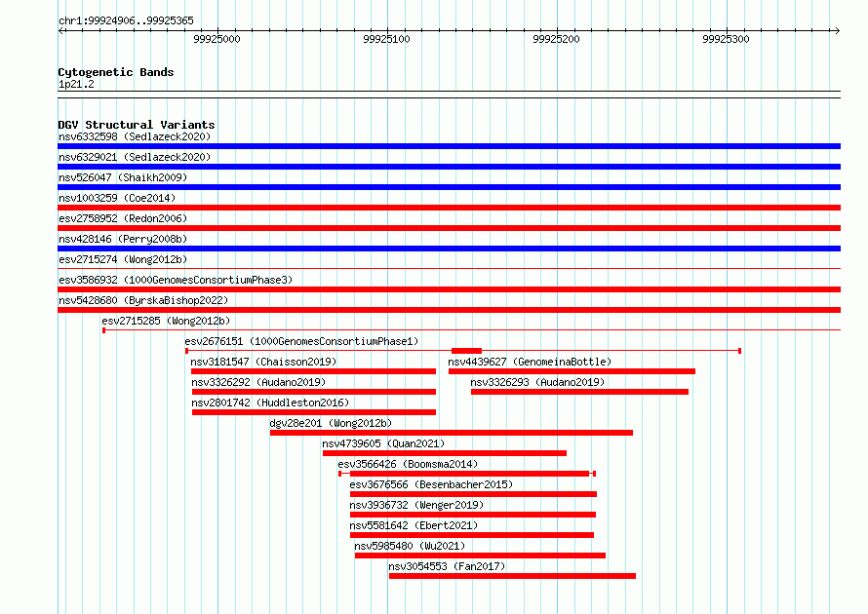Click the nsv4439627 (GenomeinaBottle) label
The height and width of the screenshot is (614, 868).
pos(530,362)
